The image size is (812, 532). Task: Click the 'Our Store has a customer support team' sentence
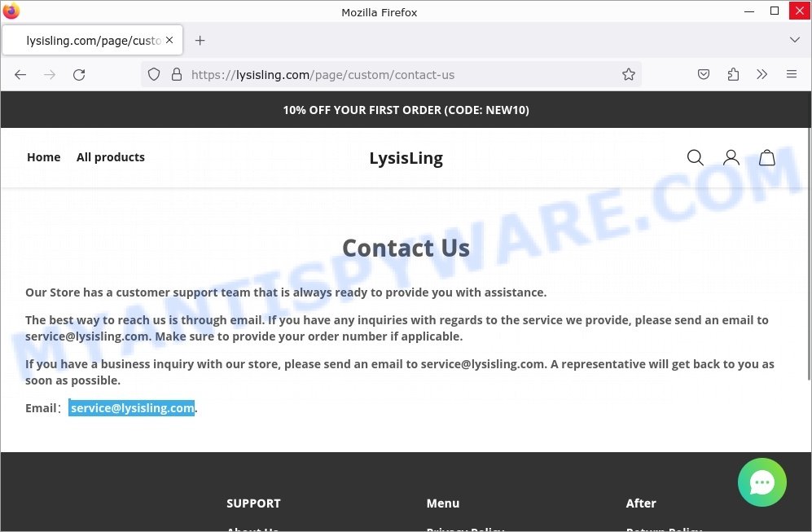coord(286,292)
